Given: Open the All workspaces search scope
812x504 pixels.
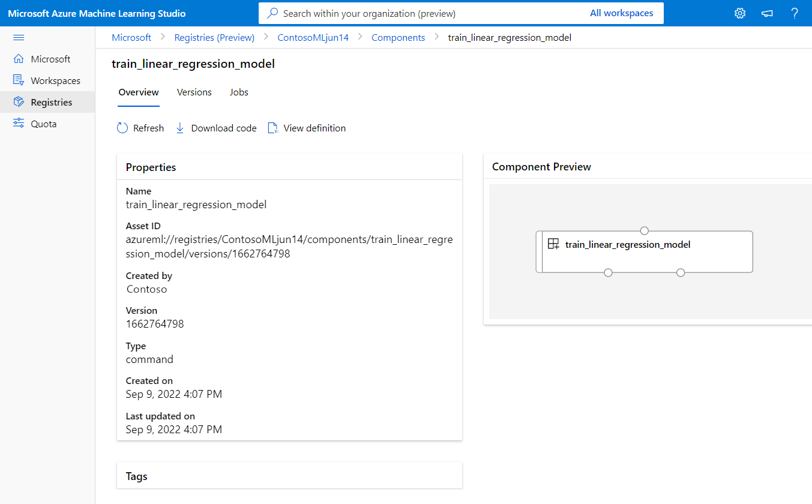Looking at the screenshot, I should pos(622,13).
